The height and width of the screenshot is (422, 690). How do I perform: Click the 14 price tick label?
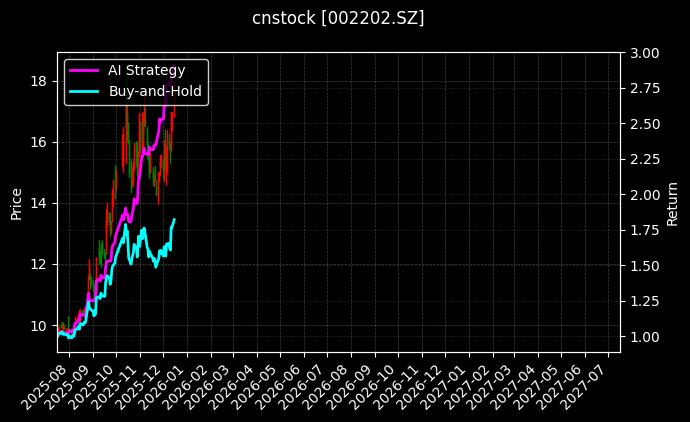pos(39,203)
